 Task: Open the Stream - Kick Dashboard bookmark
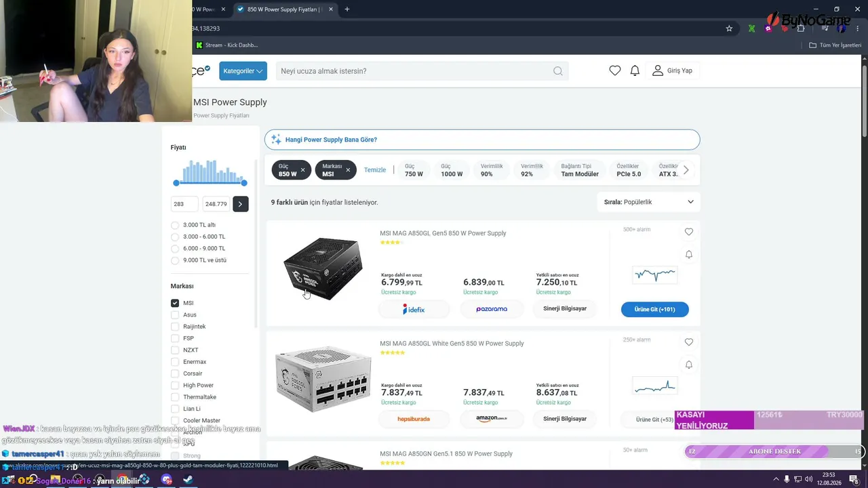227,45
